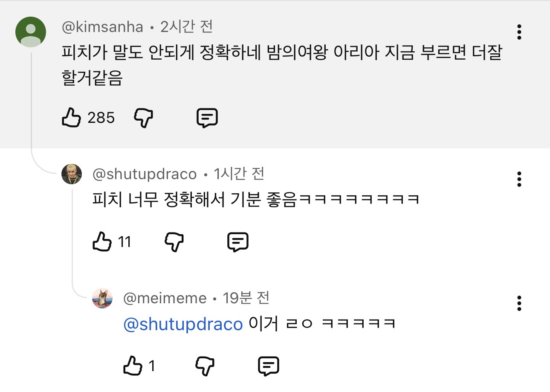Click the 2시간 전 timestamp

click(x=186, y=27)
